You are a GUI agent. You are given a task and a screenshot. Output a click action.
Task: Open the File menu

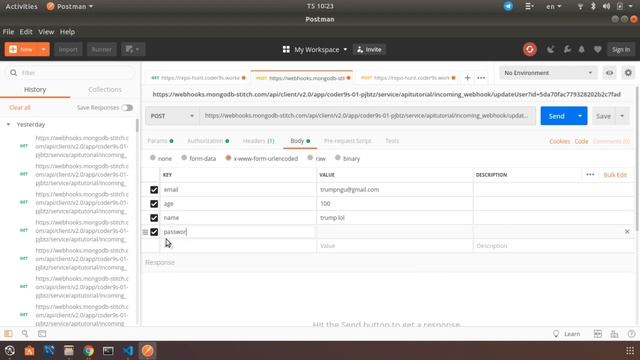coord(8,31)
